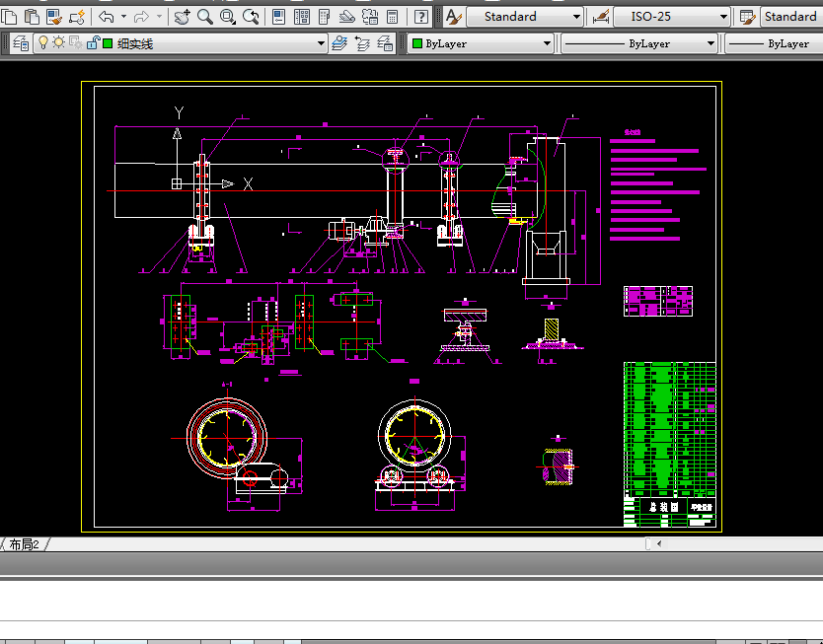This screenshot has width=823, height=644.
Task: Toggle the layer lock padlock icon
Action: coord(92,43)
